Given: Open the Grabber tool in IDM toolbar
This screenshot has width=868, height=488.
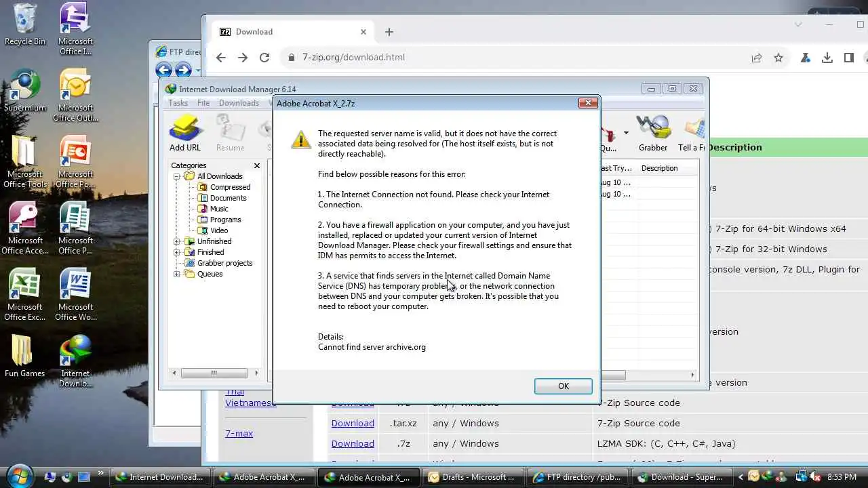Looking at the screenshot, I should coord(653,133).
